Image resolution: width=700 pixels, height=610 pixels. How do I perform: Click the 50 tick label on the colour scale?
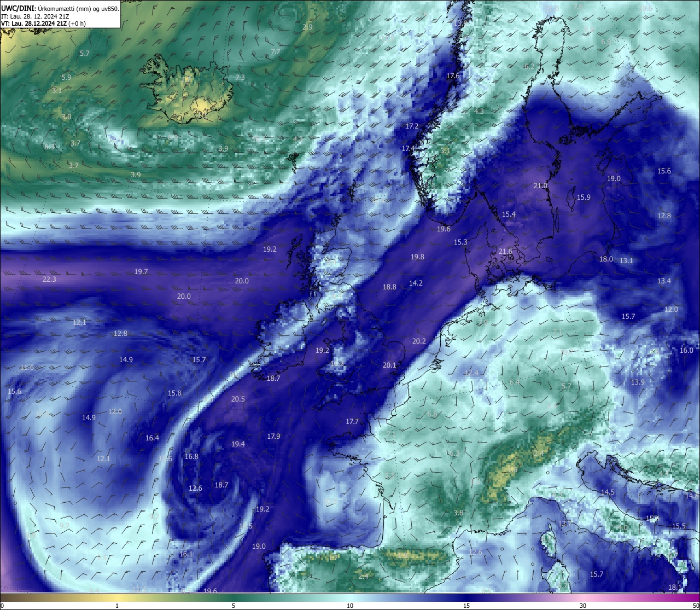point(695,606)
